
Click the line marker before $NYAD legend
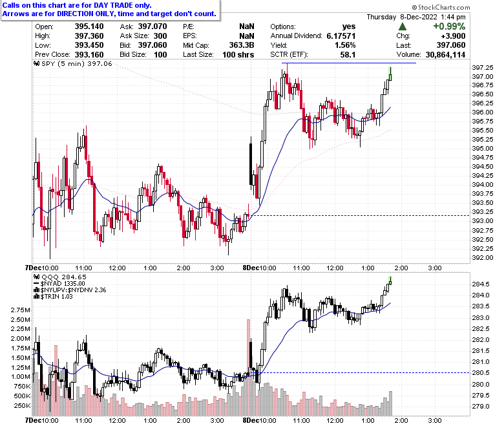[x=37, y=284]
